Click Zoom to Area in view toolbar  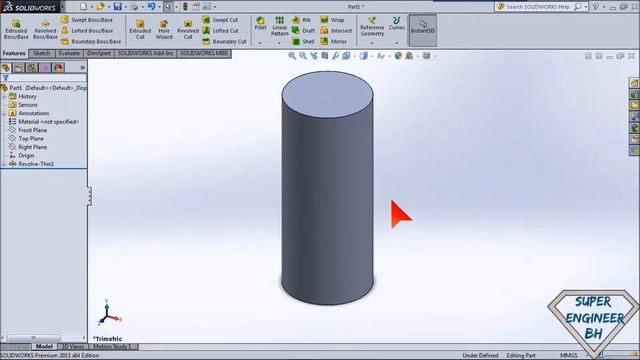click(x=303, y=56)
